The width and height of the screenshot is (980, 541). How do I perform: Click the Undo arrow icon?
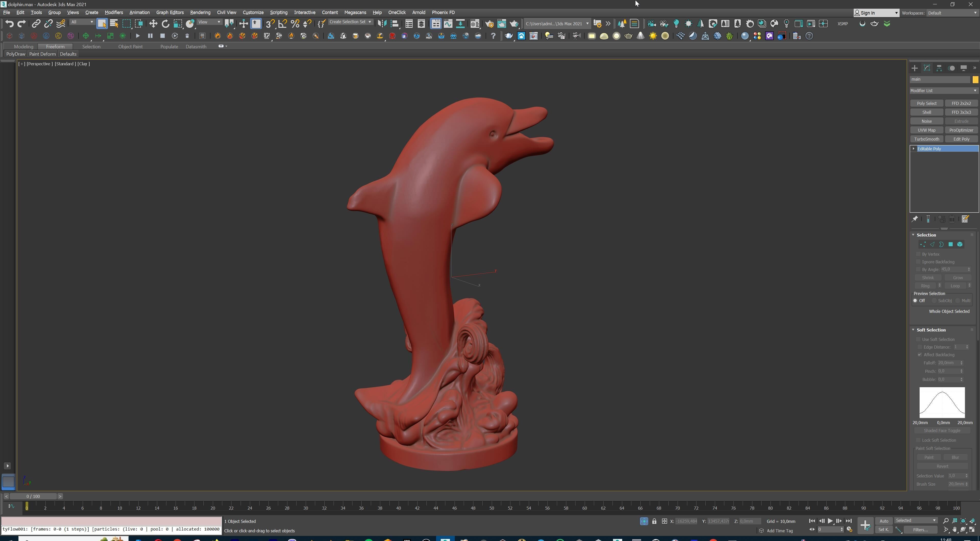(x=9, y=23)
